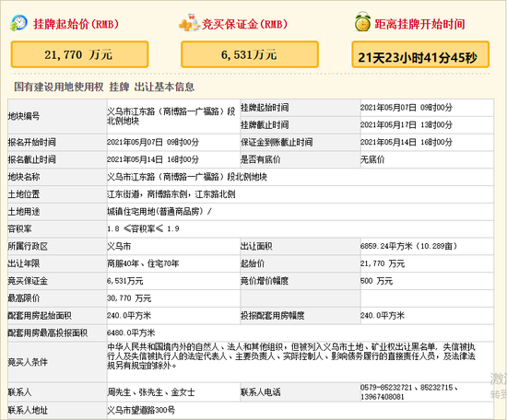Click the 21,770 万元 starting price box

coord(79,54)
